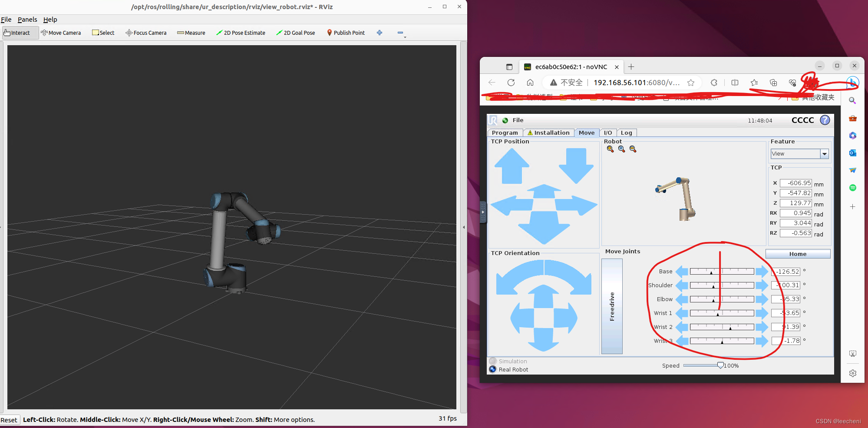Reset zoom in robot view (middle magnifier)

pyautogui.click(x=621, y=149)
